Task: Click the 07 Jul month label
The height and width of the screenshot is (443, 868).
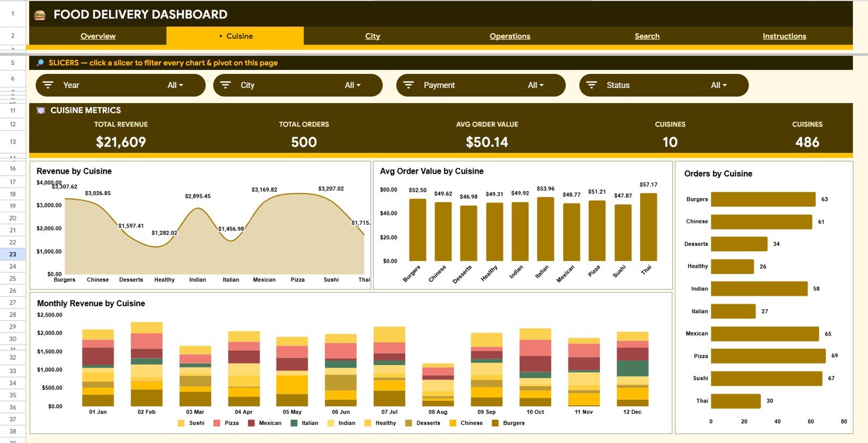Action: [390, 412]
